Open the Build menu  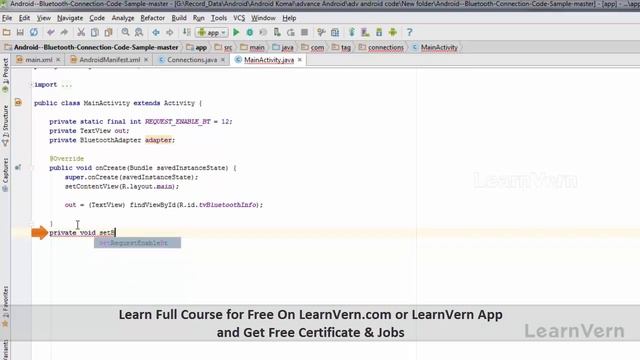pos(179,18)
